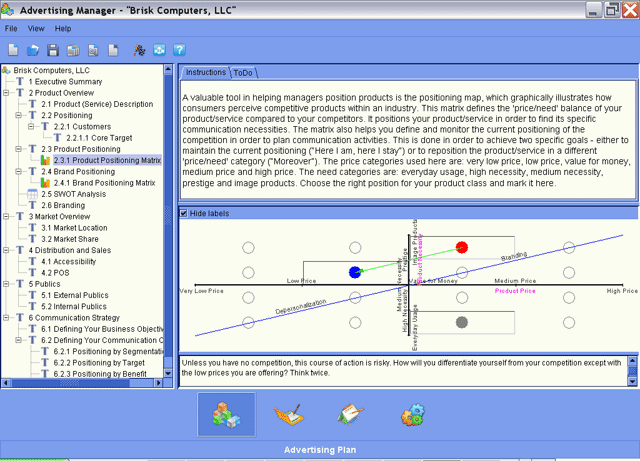Switch to the ToDo tab
The height and width of the screenshot is (461, 640).
[x=243, y=73]
